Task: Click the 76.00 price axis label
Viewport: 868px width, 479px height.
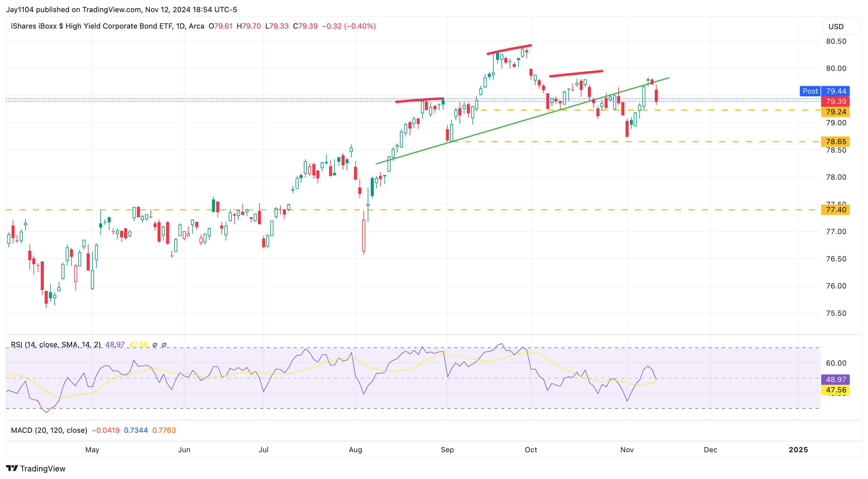Action: tap(836, 286)
